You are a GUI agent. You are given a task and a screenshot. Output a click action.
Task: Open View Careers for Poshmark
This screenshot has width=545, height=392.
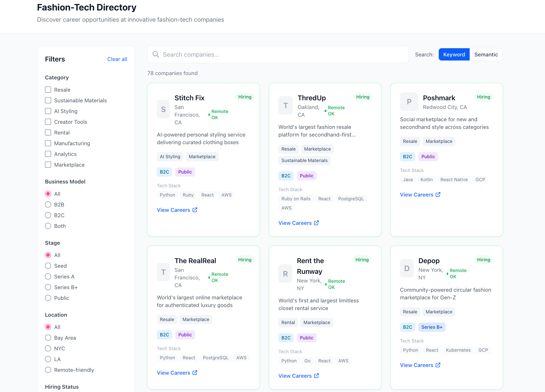click(420, 194)
